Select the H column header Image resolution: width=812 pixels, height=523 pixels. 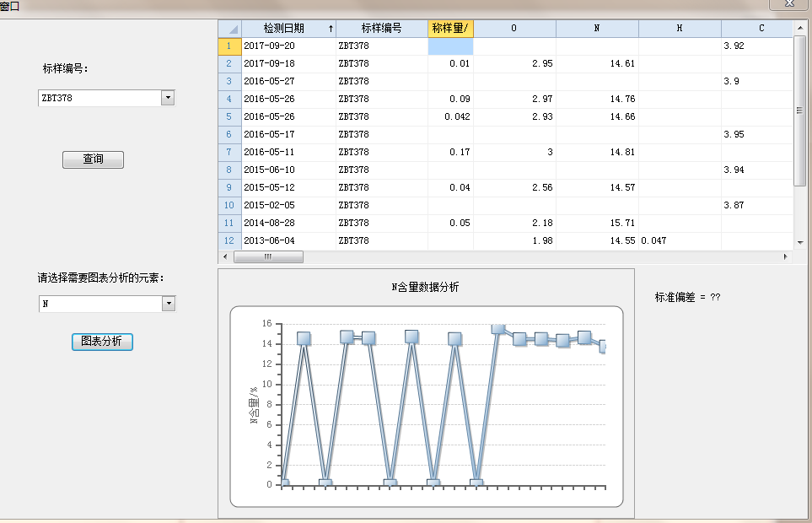680,29
